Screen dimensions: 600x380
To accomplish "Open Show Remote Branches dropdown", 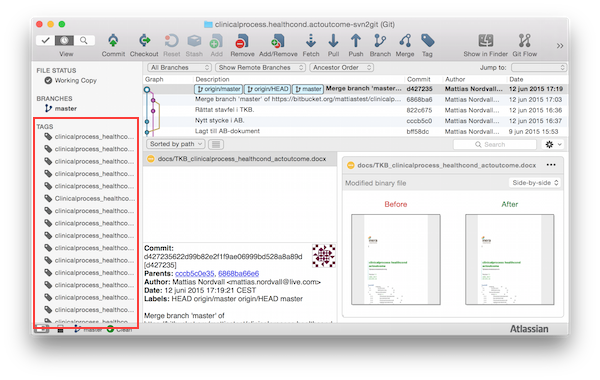I will [x=260, y=67].
